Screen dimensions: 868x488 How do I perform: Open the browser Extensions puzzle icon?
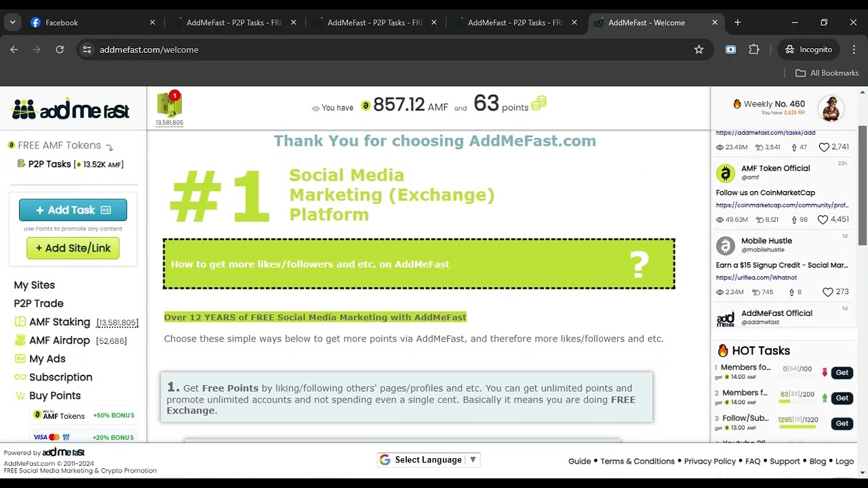(754, 49)
